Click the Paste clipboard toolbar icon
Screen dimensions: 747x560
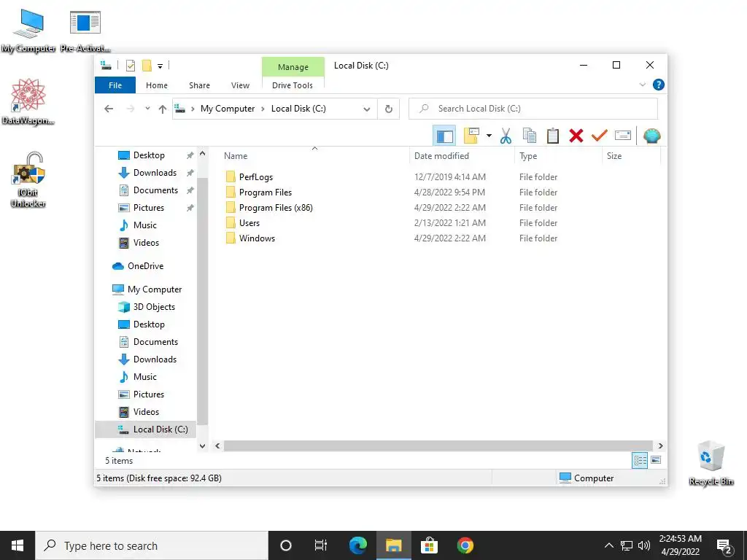(x=553, y=136)
